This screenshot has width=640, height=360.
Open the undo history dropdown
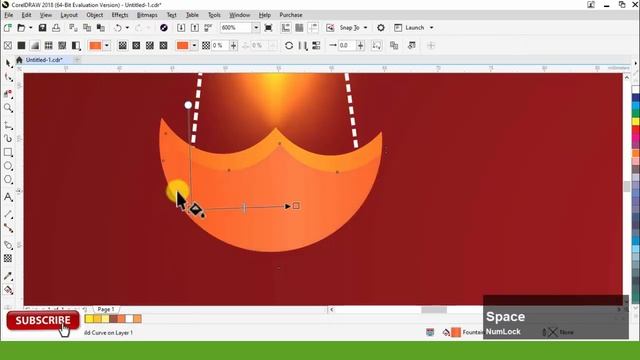click(x=127, y=28)
